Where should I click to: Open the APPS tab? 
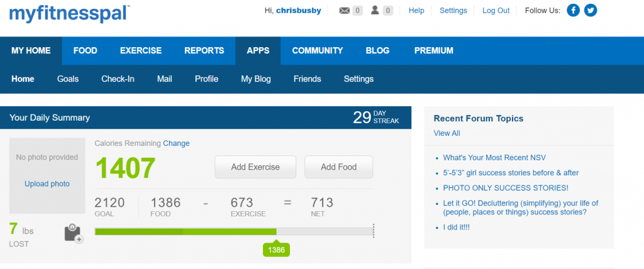coord(258,51)
